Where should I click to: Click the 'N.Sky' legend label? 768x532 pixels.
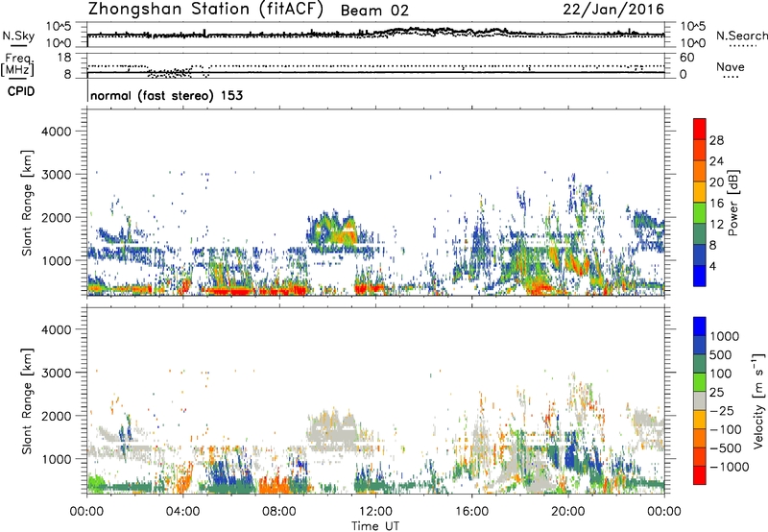(x=18, y=36)
